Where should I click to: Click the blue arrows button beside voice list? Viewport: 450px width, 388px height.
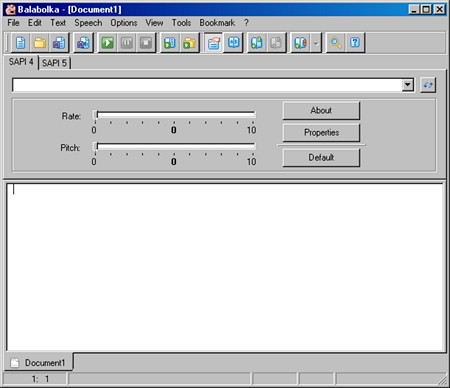click(428, 85)
